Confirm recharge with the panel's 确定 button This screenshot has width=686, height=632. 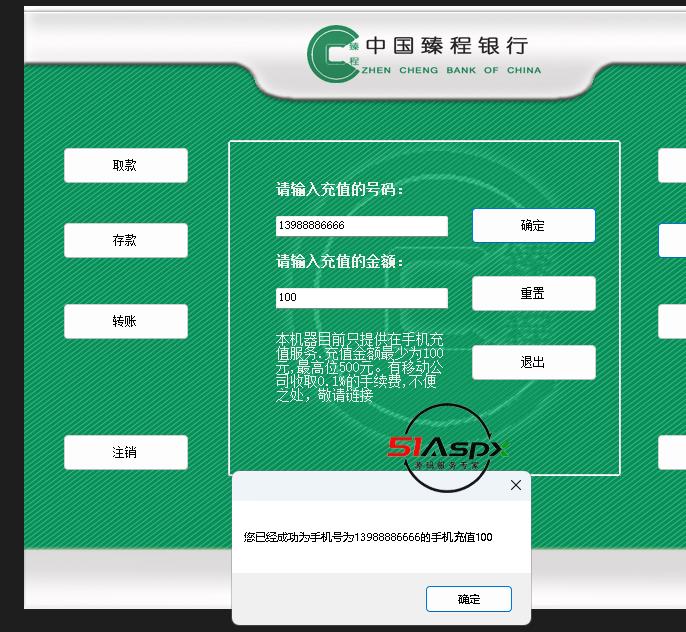pyautogui.click(x=534, y=226)
